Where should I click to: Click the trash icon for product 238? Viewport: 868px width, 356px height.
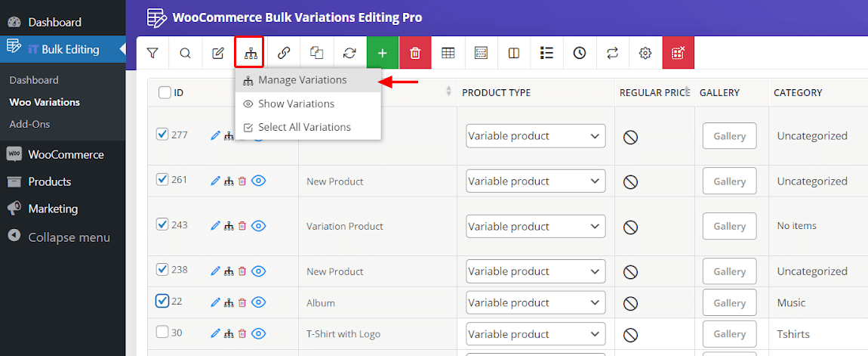[x=242, y=271]
